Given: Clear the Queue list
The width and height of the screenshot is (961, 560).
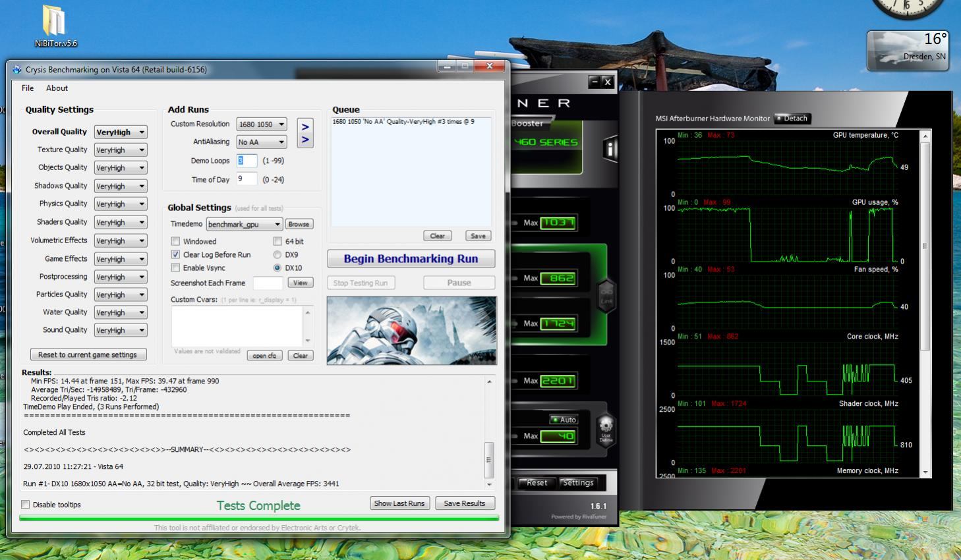Looking at the screenshot, I should click(x=438, y=236).
